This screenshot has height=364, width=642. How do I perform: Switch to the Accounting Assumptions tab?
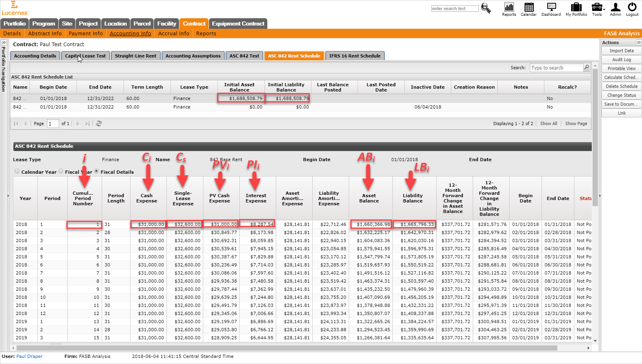click(x=193, y=56)
